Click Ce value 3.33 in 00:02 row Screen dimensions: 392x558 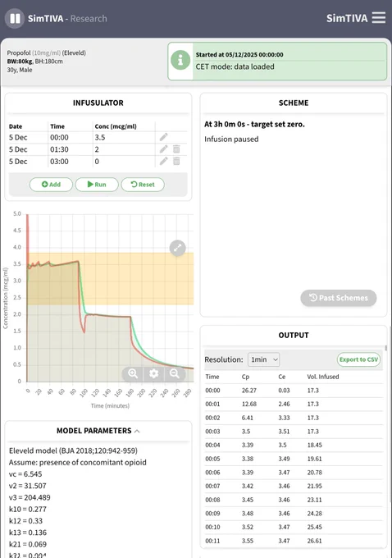point(284,418)
